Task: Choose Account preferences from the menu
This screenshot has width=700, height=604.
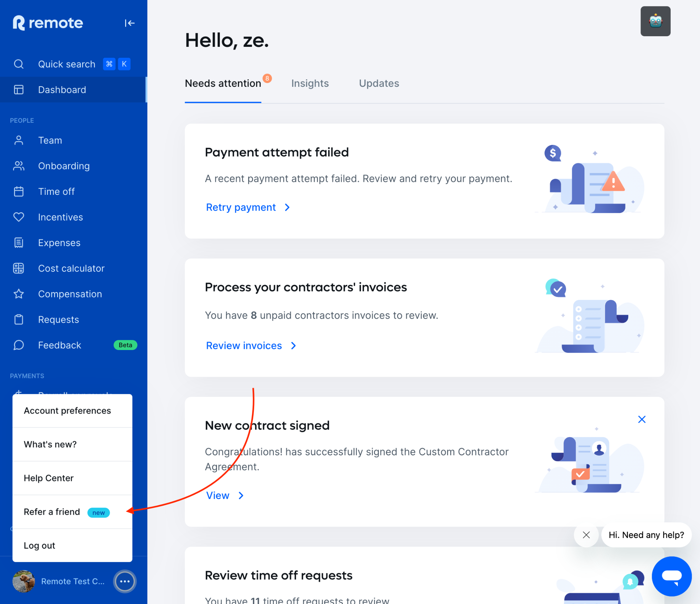Action: pos(67,411)
